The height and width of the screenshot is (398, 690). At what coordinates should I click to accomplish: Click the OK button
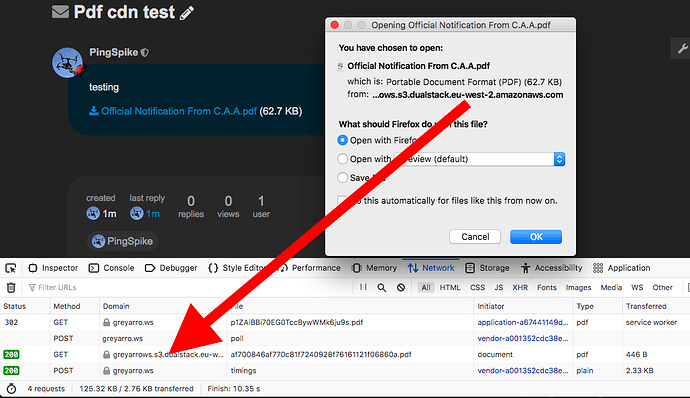tap(536, 237)
